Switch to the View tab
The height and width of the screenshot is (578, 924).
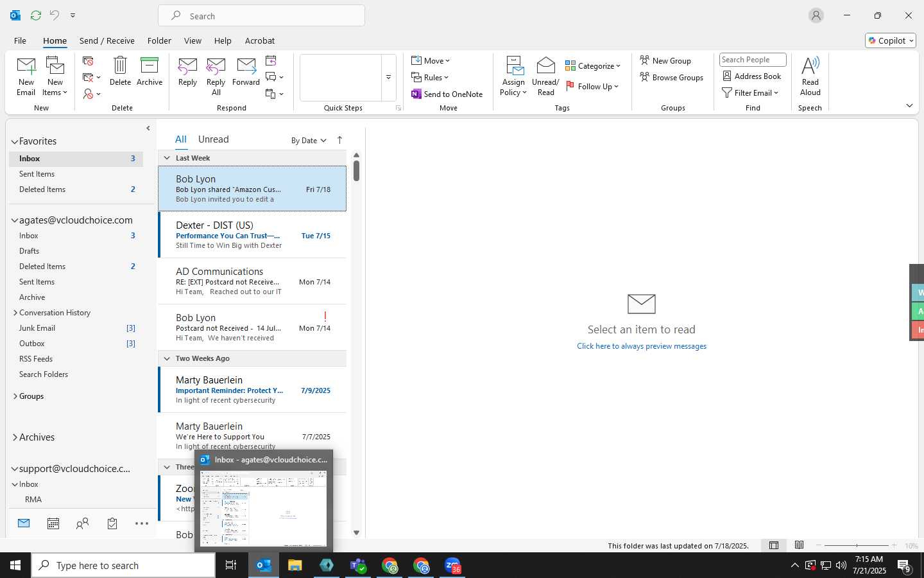click(193, 40)
